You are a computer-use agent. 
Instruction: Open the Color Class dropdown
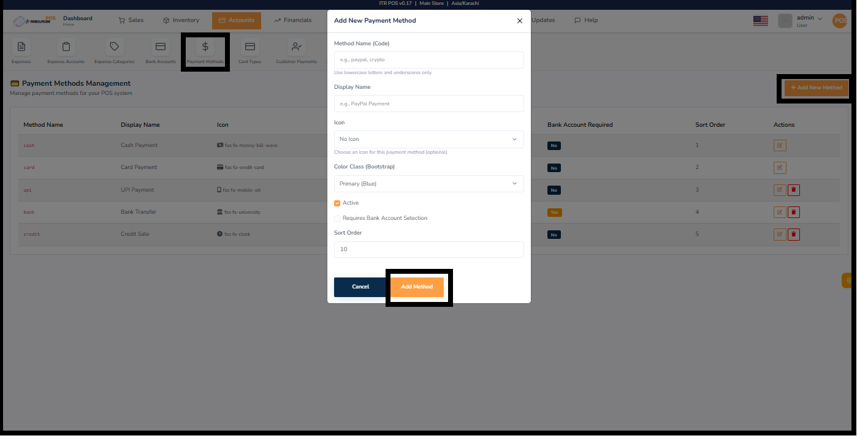(428, 183)
